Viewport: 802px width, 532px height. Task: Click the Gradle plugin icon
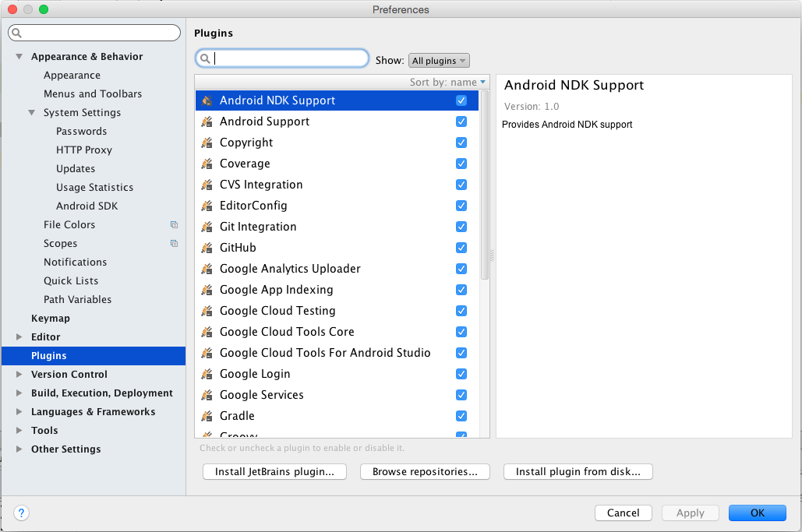207,416
